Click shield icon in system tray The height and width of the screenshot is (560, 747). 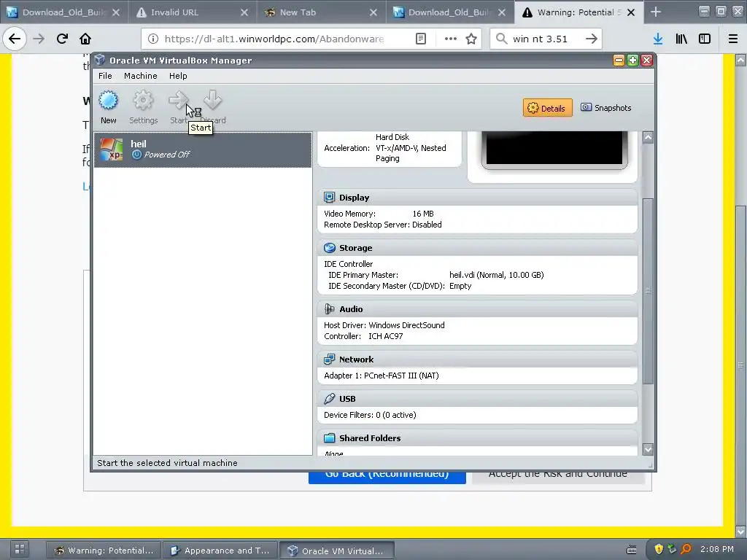(x=659, y=549)
